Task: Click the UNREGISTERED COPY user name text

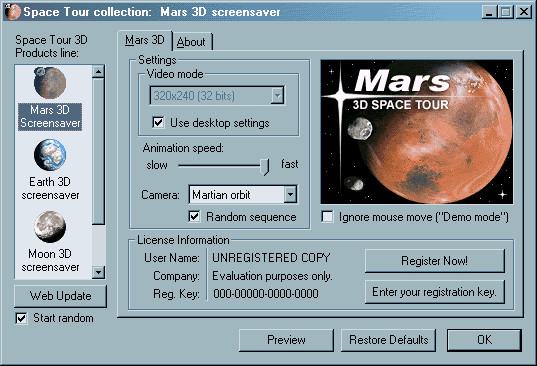Action: pos(271,258)
